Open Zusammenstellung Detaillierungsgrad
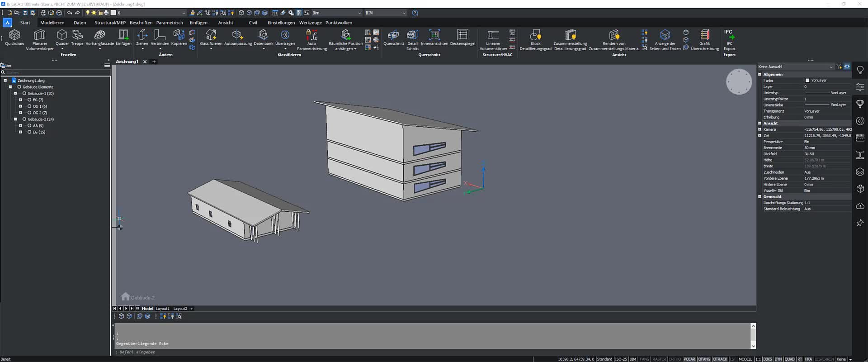The image size is (868, 362). coord(570,40)
